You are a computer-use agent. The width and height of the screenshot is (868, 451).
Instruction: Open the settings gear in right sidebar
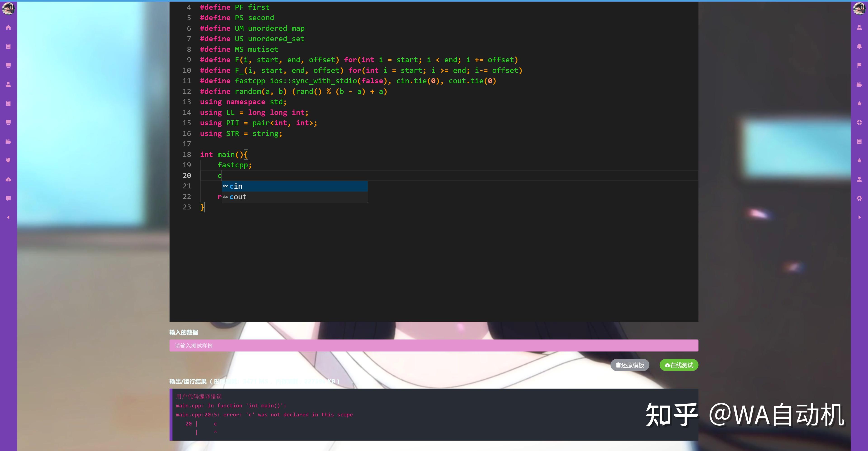tap(860, 198)
